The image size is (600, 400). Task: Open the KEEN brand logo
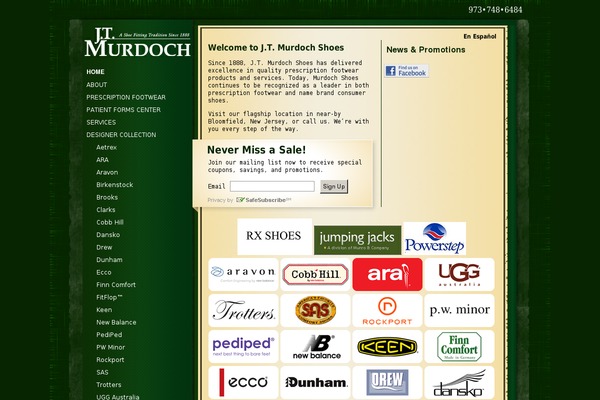tap(386, 346)
